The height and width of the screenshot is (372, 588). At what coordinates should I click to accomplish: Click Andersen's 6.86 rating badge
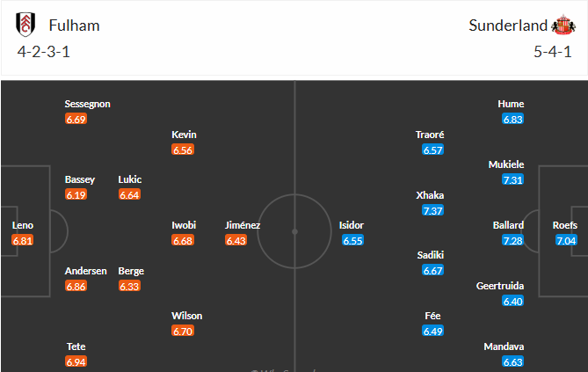pos(76,286)
